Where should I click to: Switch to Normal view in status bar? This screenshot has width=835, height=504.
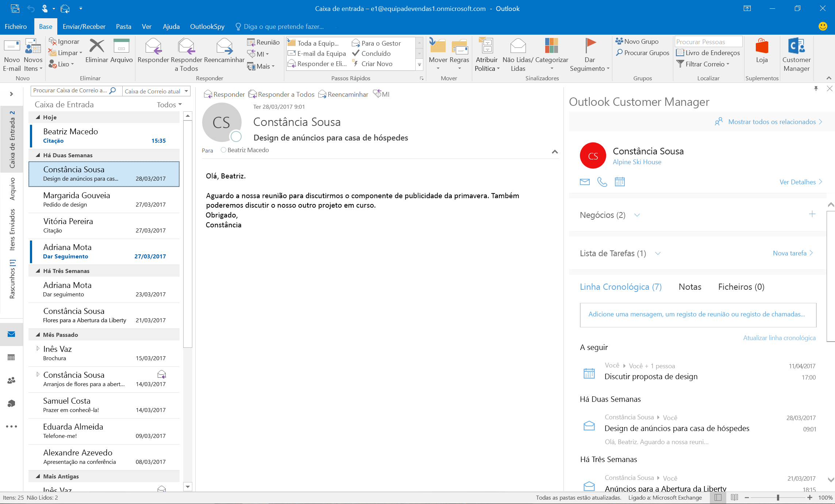tap(718, 497)
